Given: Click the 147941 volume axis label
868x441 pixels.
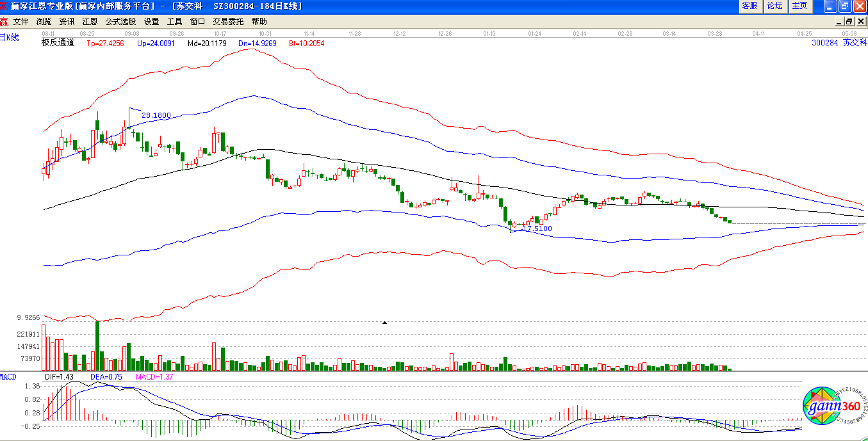Looking at the screenshot, I should (x=29, y=346).
